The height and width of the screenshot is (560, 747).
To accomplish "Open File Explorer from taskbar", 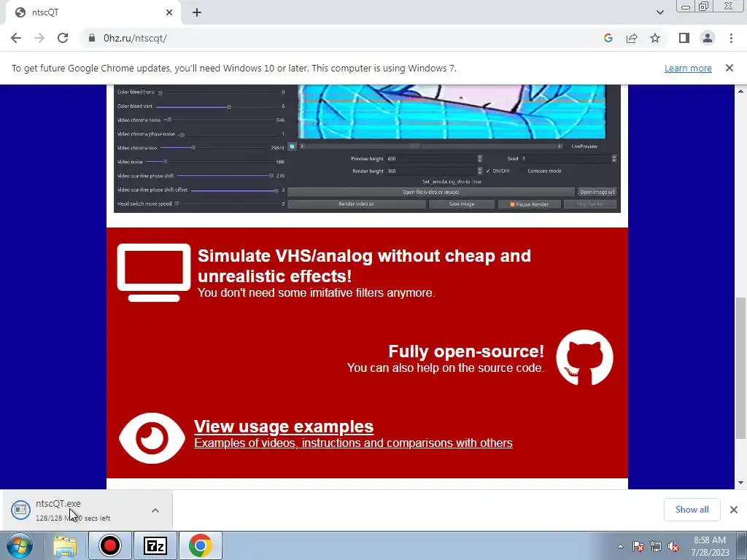I will pyautogui.click(x=65, y=546).
